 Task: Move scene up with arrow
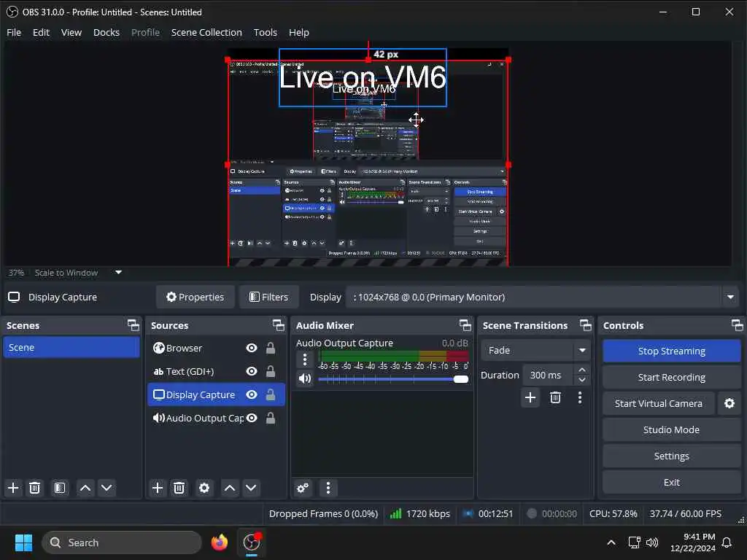click(85, 488)
